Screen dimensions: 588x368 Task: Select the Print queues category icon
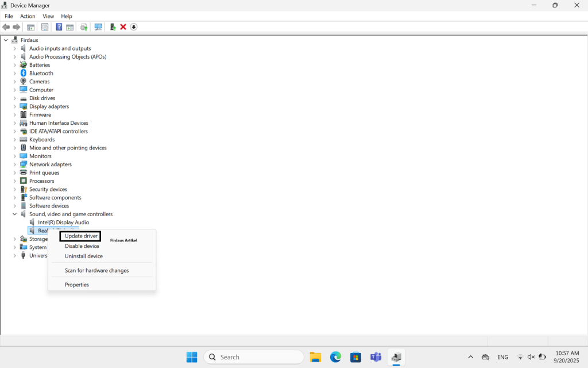pos(23,172)
